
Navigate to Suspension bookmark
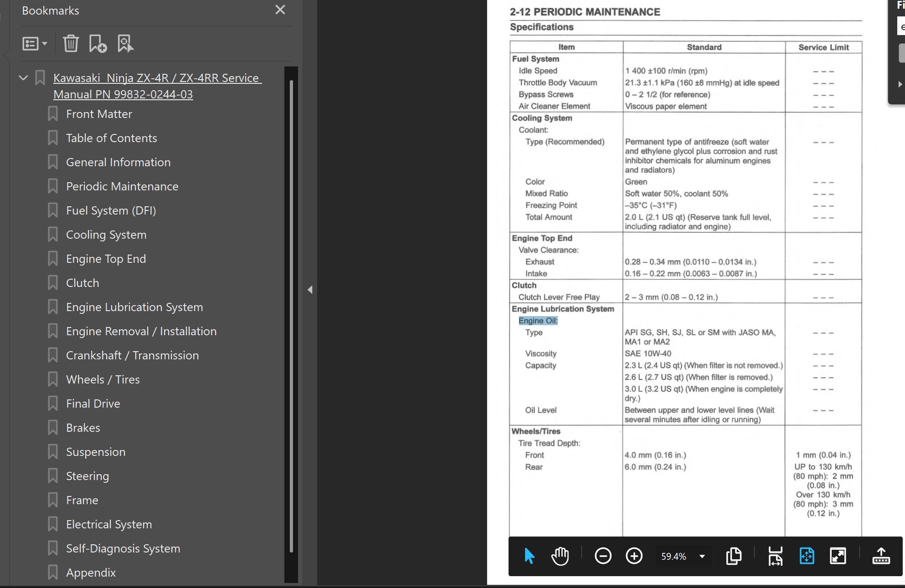(x=96, y=452)
